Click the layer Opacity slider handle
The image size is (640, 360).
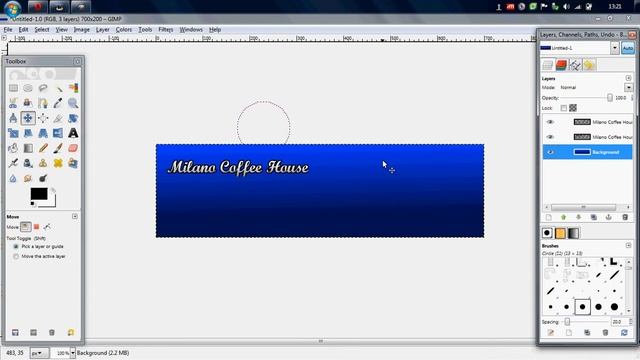click(x=610, y=98)
